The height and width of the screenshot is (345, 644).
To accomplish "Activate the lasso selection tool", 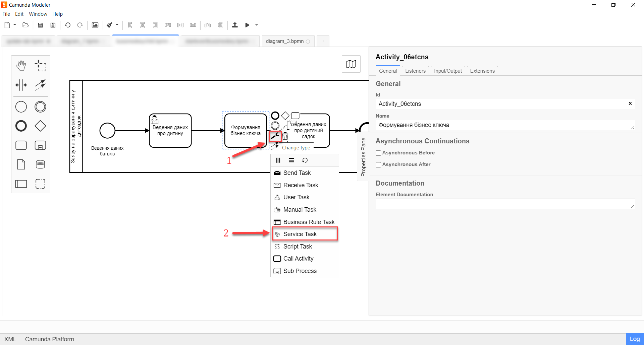I will click(x=40, y=65).
